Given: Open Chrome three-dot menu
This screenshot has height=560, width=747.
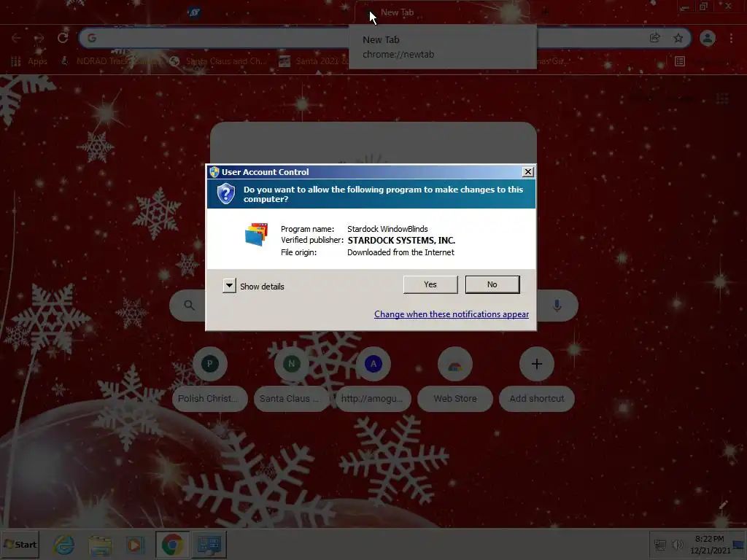Looking at the screenshot, I should click(x=731, y=38).
